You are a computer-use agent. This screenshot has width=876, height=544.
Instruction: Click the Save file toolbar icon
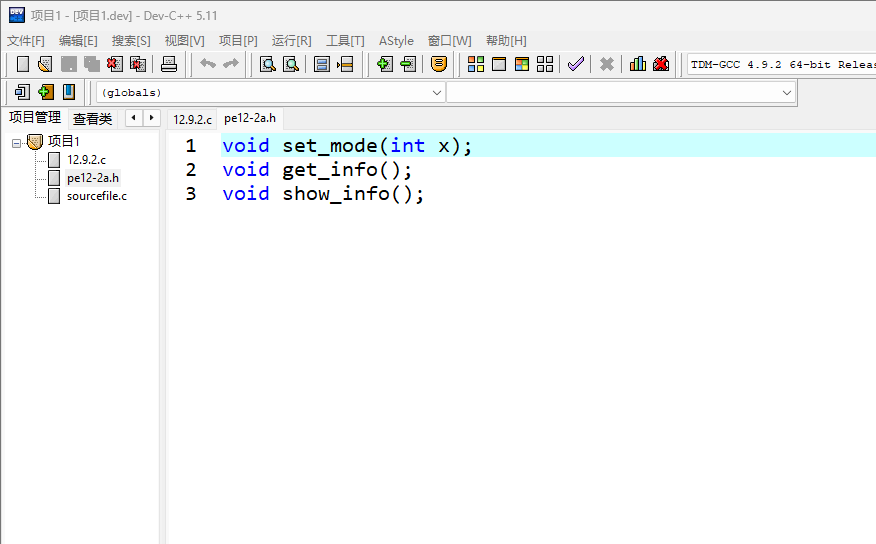[69, 64]
